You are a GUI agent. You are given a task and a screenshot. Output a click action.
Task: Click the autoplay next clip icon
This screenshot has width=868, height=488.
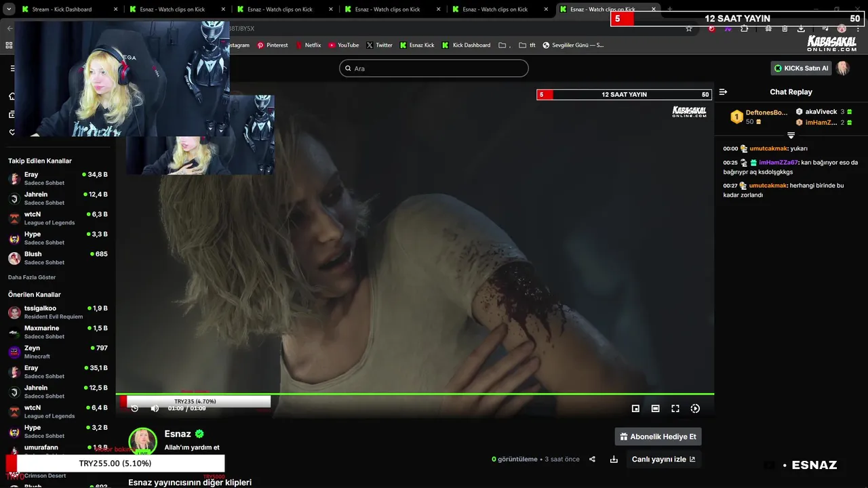695,409
